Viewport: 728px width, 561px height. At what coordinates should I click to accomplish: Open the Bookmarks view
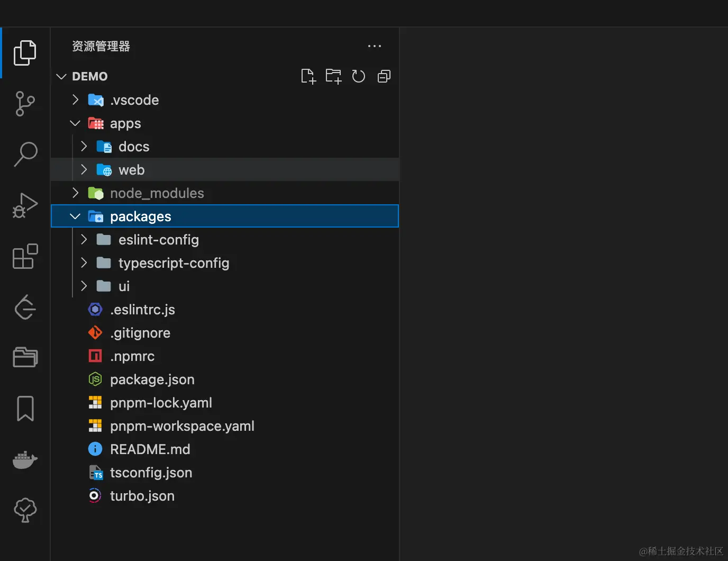click(25, 409)
